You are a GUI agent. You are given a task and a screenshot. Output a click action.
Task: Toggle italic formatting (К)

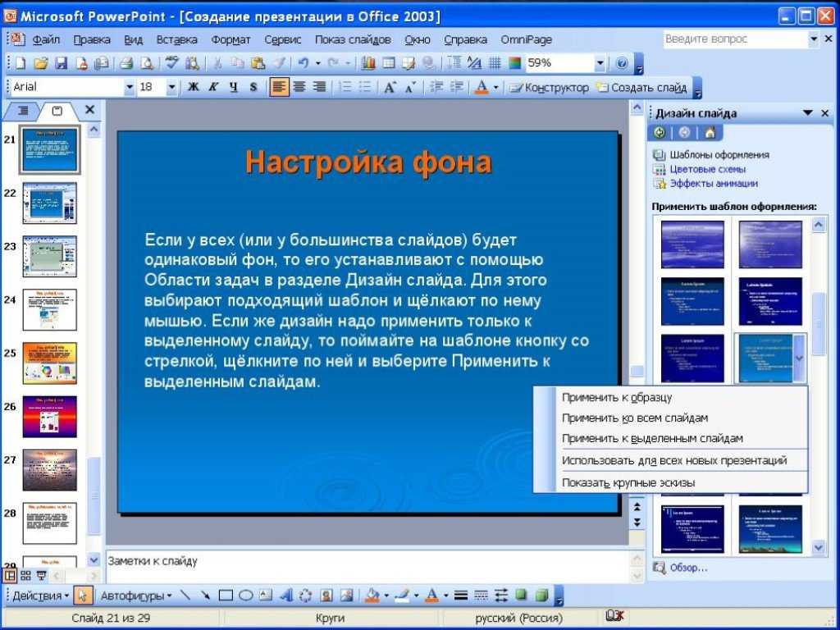[213, 87]
